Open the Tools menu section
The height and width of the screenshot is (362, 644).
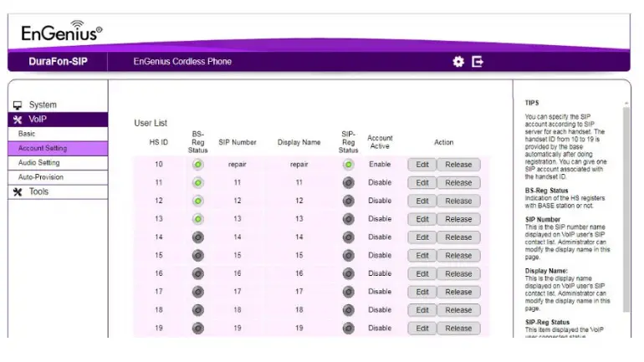tap(58, 191)
